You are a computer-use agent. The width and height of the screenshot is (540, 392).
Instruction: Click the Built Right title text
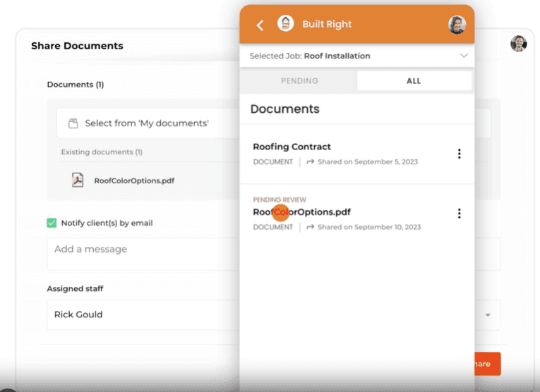327,24
